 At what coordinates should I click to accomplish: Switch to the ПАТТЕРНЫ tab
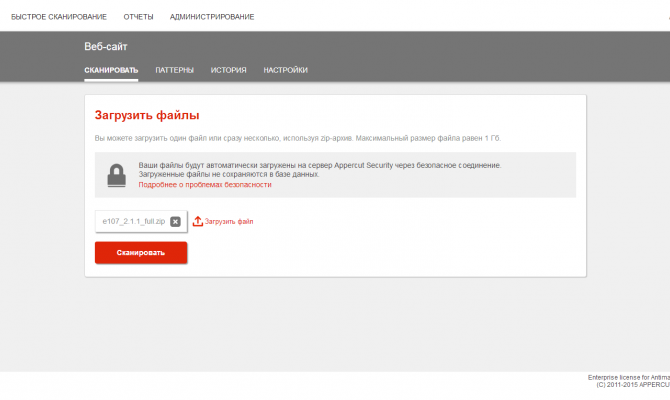point(174,70)
